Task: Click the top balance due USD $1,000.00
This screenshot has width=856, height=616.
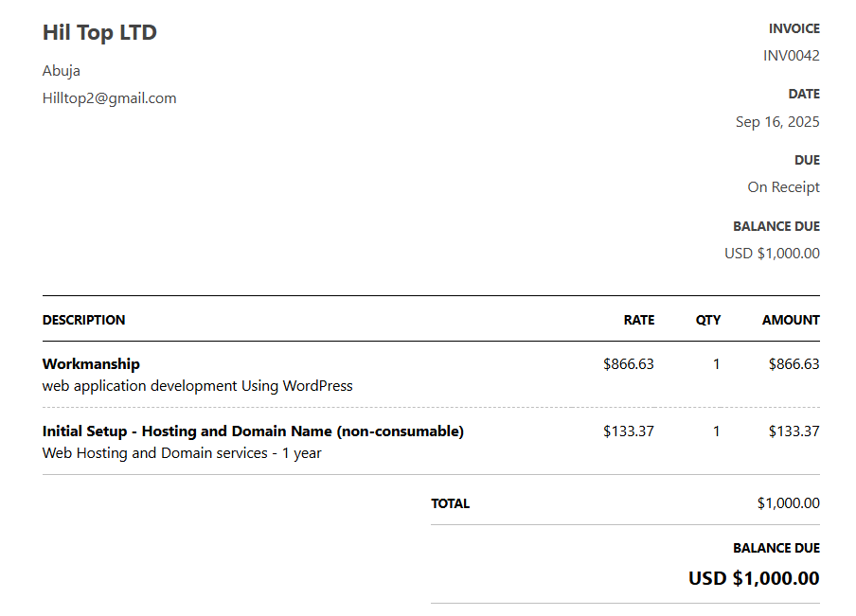Action: 772,254
